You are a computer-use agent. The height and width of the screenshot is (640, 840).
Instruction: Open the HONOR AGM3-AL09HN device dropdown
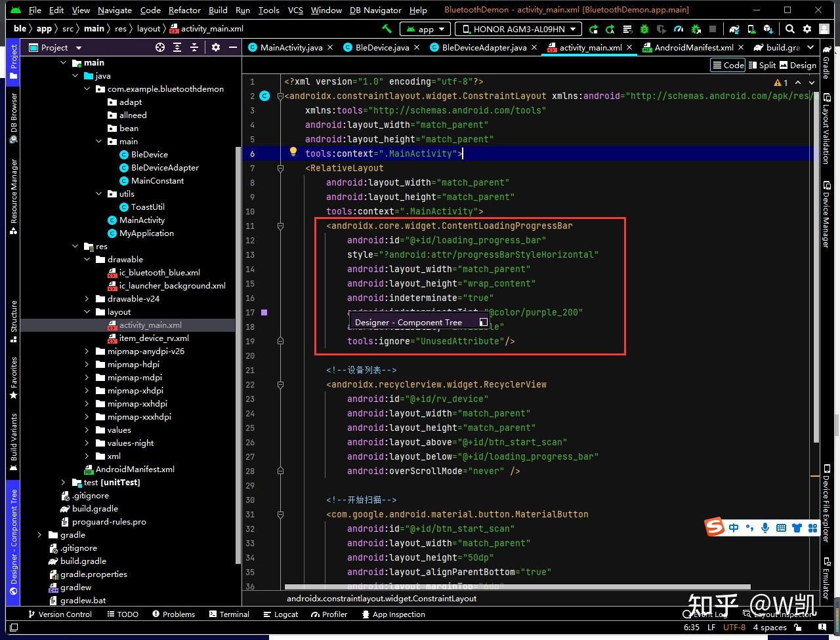[x=518, y=29]
